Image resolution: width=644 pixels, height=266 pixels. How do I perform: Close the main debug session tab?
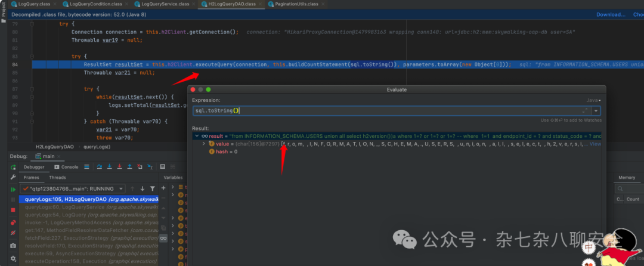(x=58, y=156)
